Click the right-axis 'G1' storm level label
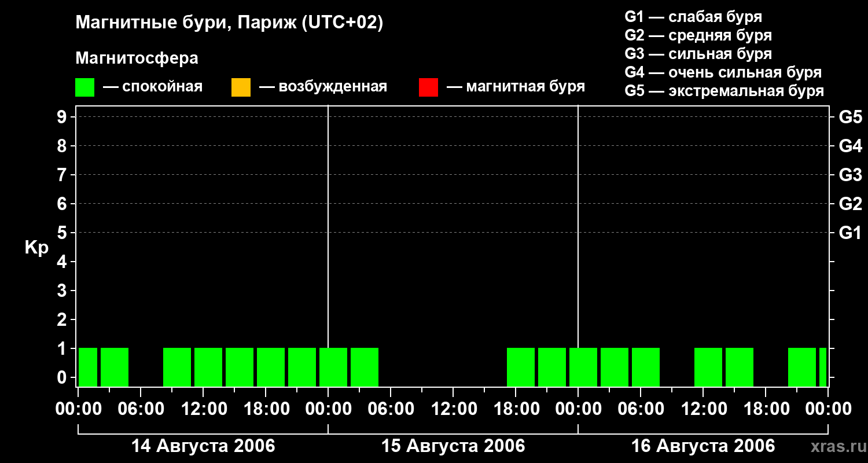Image resolution: width=868 pixels, height=463 pixels. [851, 233]
